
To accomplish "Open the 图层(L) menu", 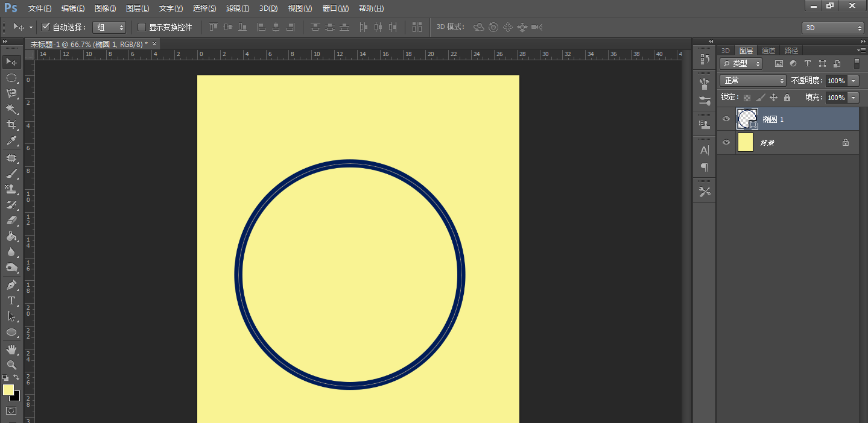I will click(138, 8).
